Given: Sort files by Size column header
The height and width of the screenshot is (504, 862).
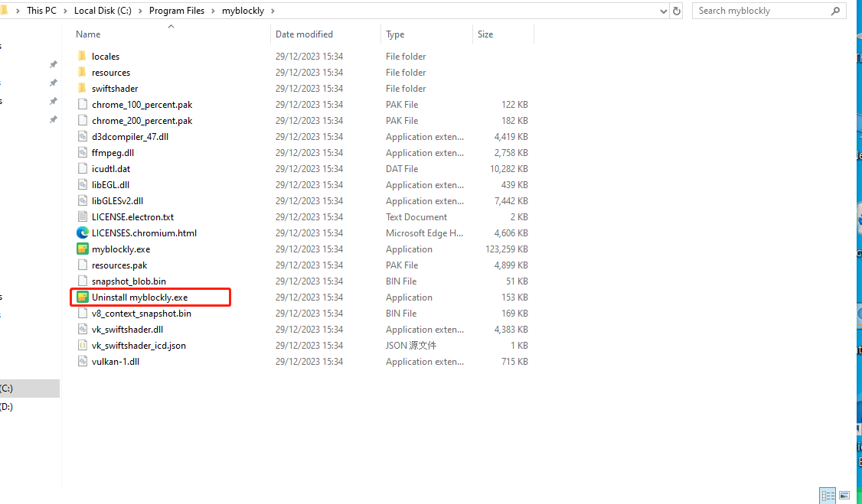Looking at the screenshot, I should [x=485, y=34].
